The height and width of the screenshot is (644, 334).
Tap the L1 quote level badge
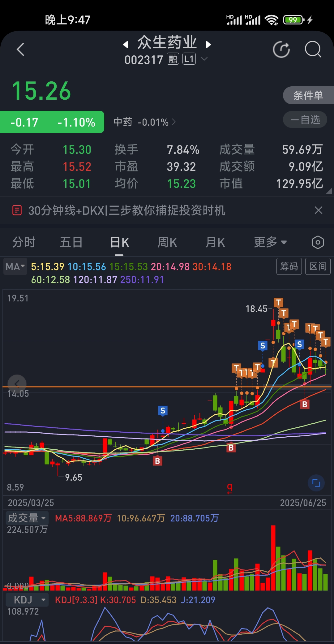point(189,59)
